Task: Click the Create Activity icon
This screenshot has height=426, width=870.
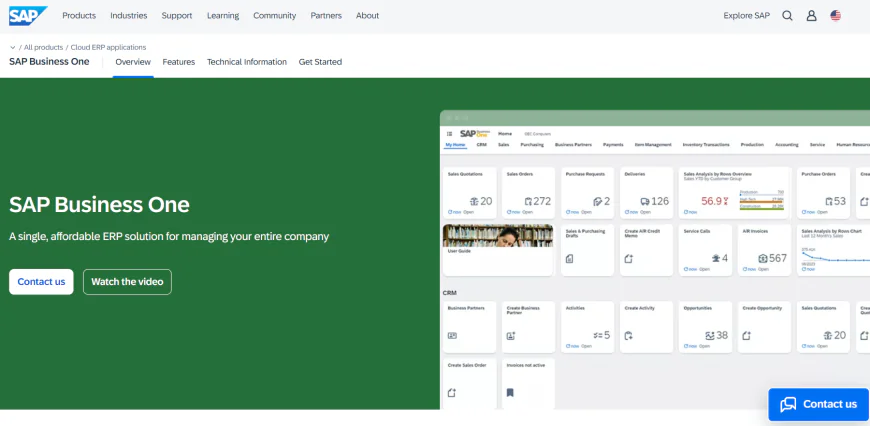Action: pos(629,336)
